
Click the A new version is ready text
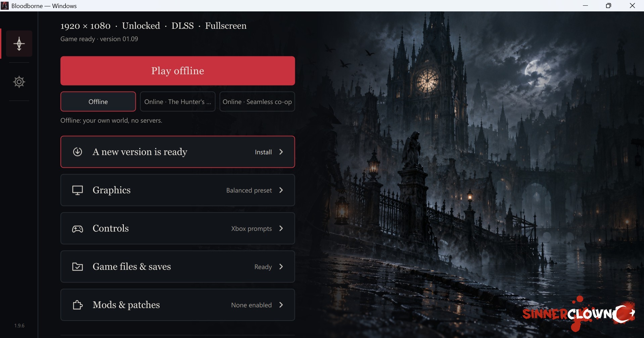pos(140,152)
